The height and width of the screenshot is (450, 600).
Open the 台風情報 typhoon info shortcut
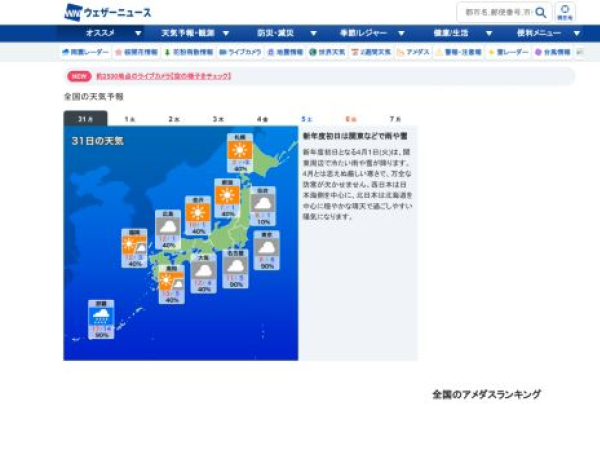[552, 52]
